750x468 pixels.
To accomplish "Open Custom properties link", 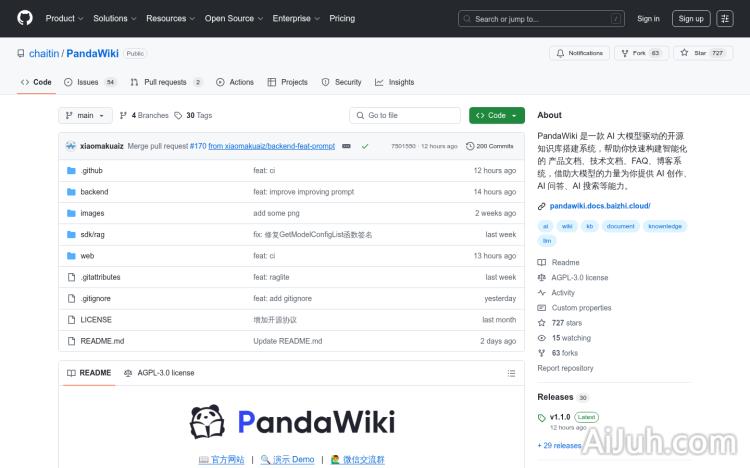I will [574, 308].
